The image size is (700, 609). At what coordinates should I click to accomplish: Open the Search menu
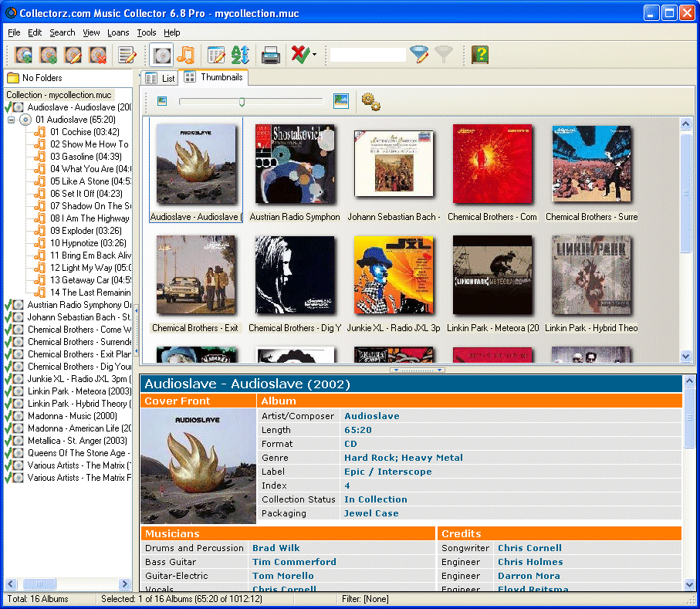click(62, 32)
